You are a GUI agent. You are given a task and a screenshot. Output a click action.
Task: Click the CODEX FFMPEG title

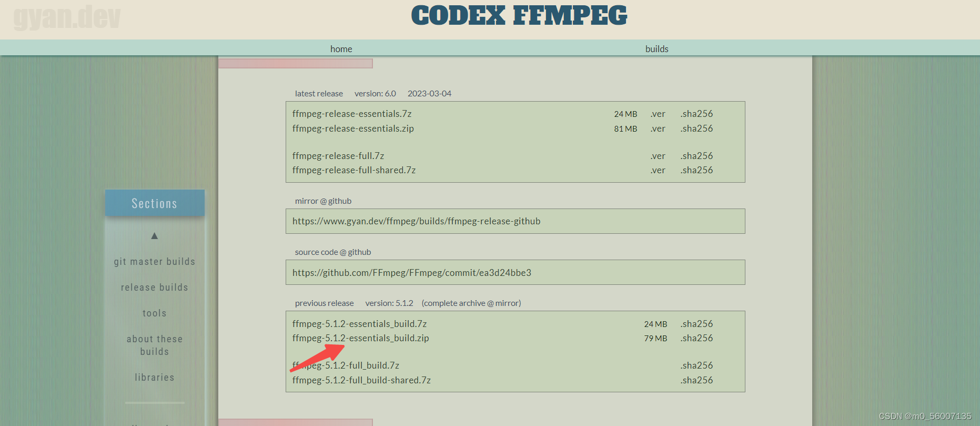click(519, 16)
